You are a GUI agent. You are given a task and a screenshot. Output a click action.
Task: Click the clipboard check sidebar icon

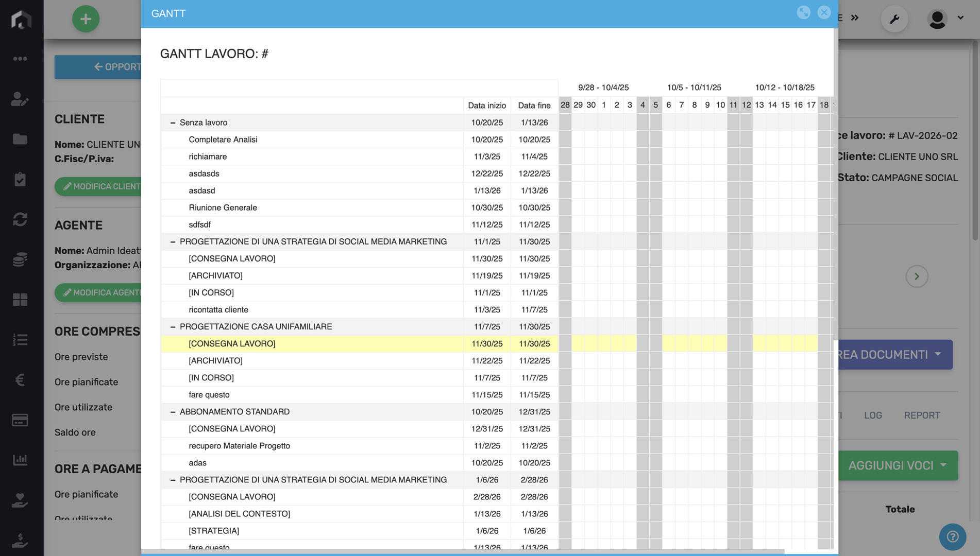coord(20,179)
